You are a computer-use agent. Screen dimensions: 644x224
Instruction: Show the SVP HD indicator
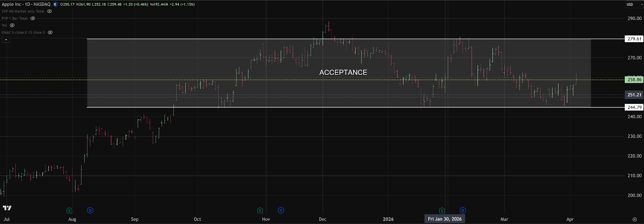tap(50, 11)
